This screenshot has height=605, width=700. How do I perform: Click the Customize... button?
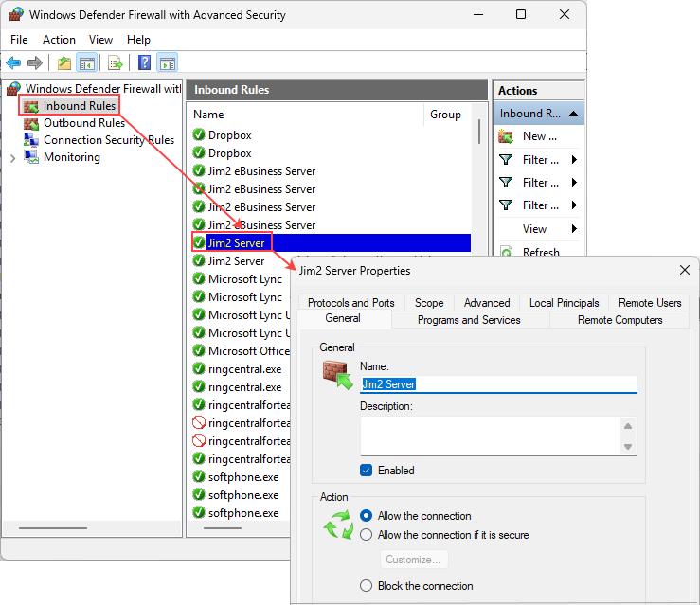pos(413,560)
